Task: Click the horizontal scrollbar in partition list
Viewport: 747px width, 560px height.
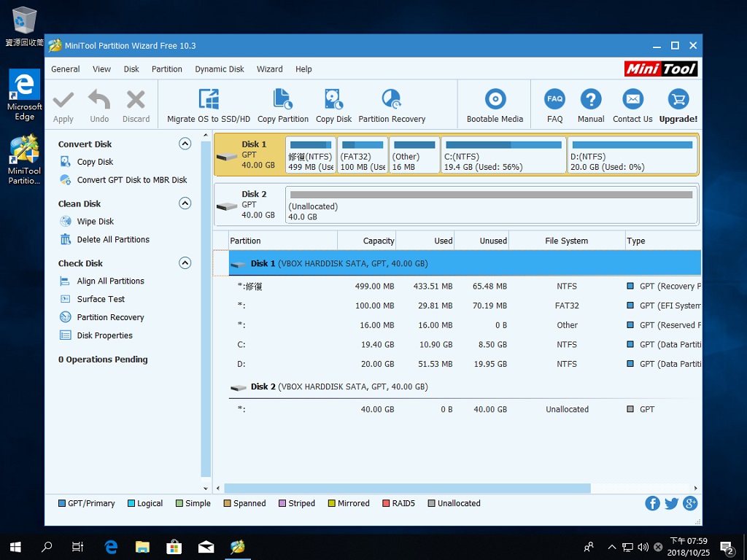Action: click(407, 488)
